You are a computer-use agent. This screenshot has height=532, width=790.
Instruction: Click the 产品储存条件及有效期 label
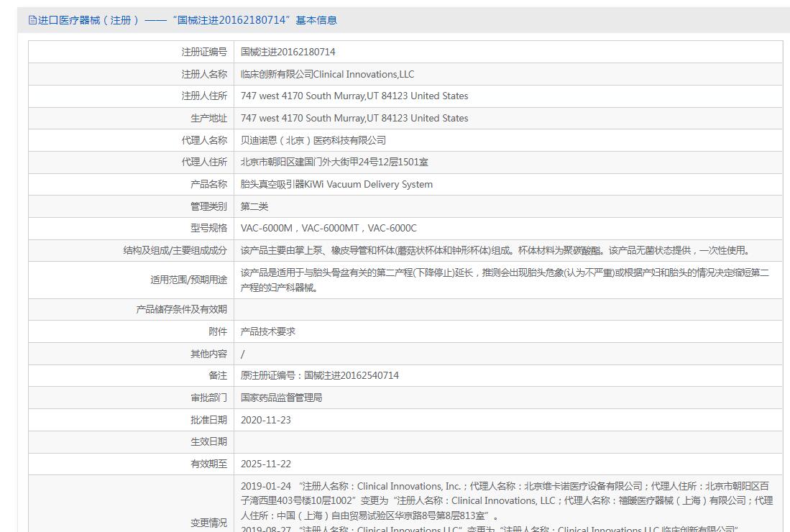[x=181, y=309]
